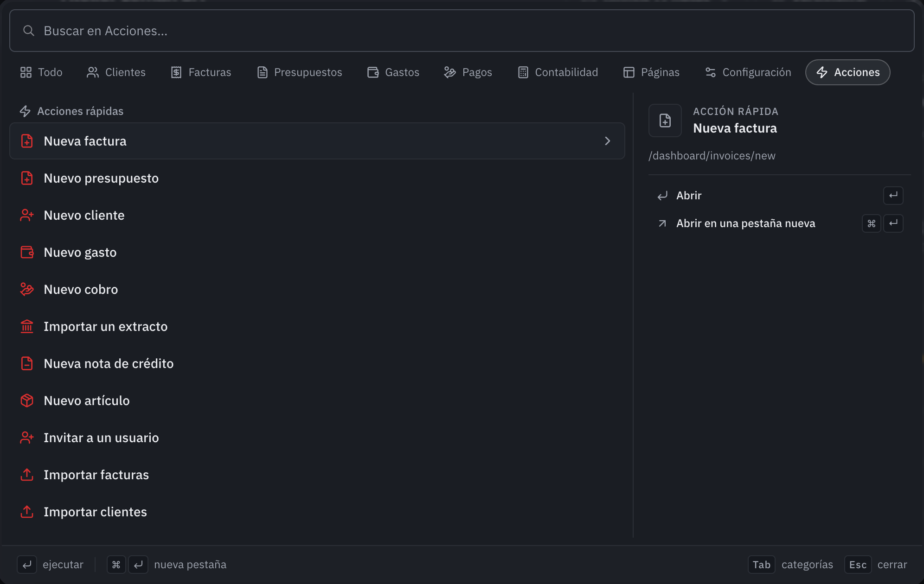Viewport: 924px width, 584px height.
Task: Click the return arrow icon beside Abrir
Action: pyautogui.click(x=662, y=196)
